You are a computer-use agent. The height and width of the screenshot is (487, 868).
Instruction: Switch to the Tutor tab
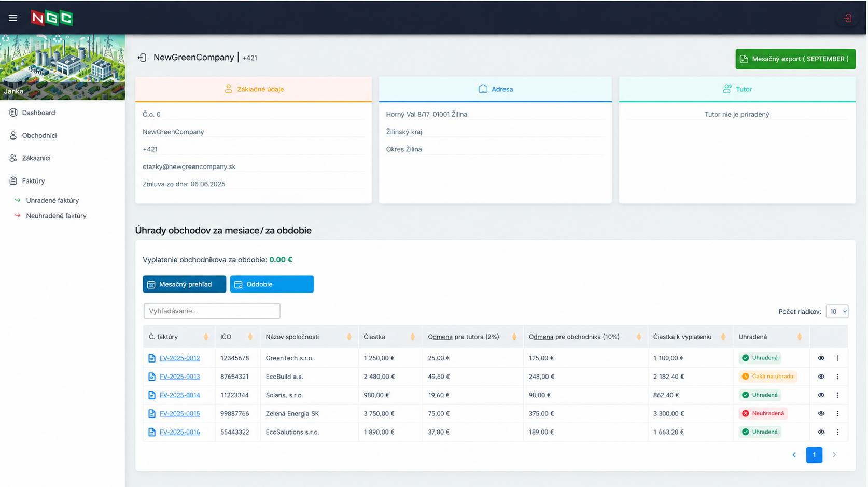tap(737, 89)
